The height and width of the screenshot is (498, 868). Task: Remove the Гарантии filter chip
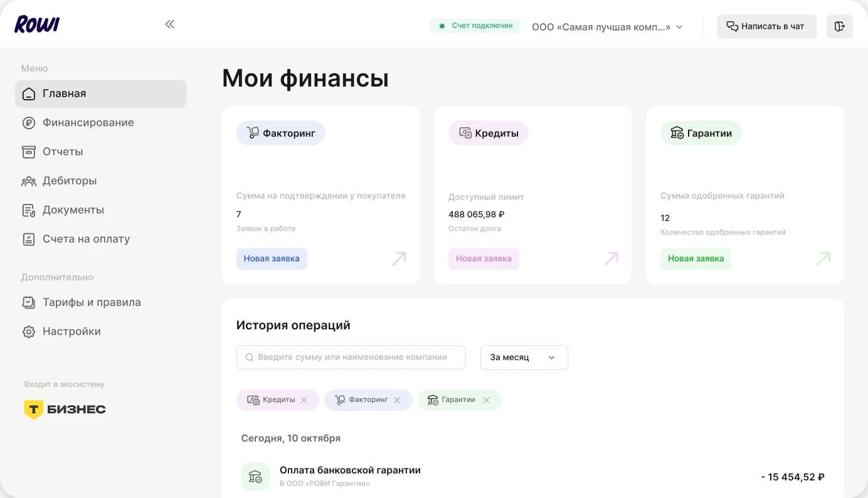(486, 400)
